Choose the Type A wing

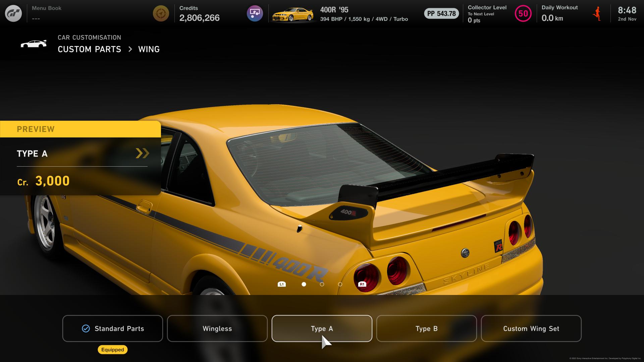point(322,328)
